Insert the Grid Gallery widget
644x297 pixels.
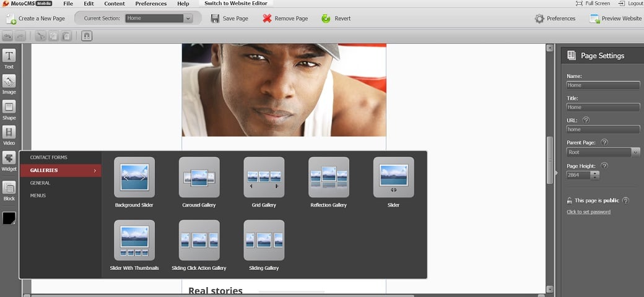[264, 178]
